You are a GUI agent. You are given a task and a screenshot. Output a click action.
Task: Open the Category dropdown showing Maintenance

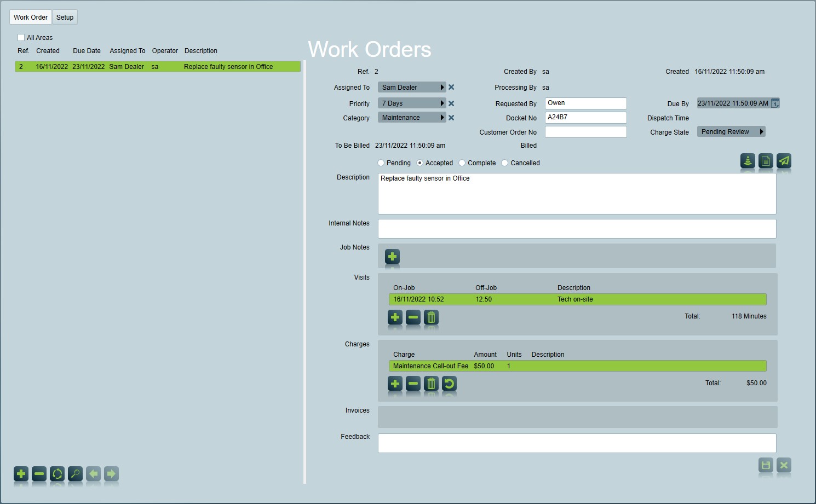click(x=412, y=118)
